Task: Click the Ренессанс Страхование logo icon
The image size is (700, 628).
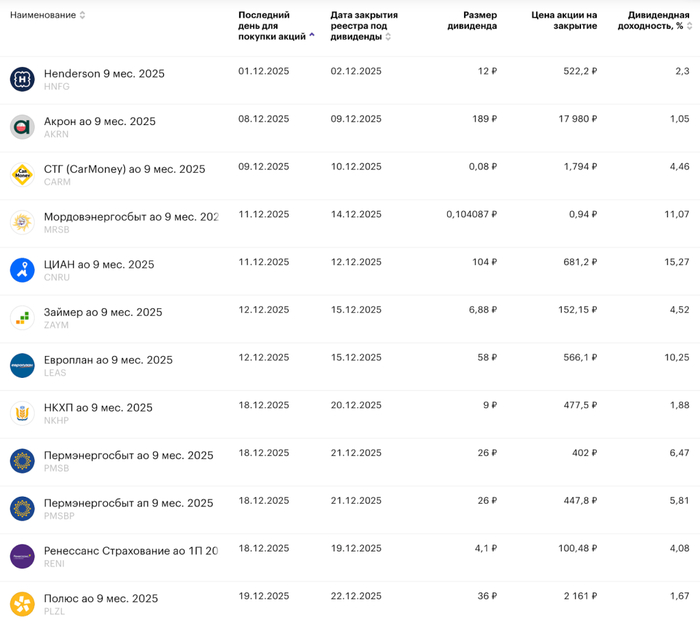Action: coord(22,556)
